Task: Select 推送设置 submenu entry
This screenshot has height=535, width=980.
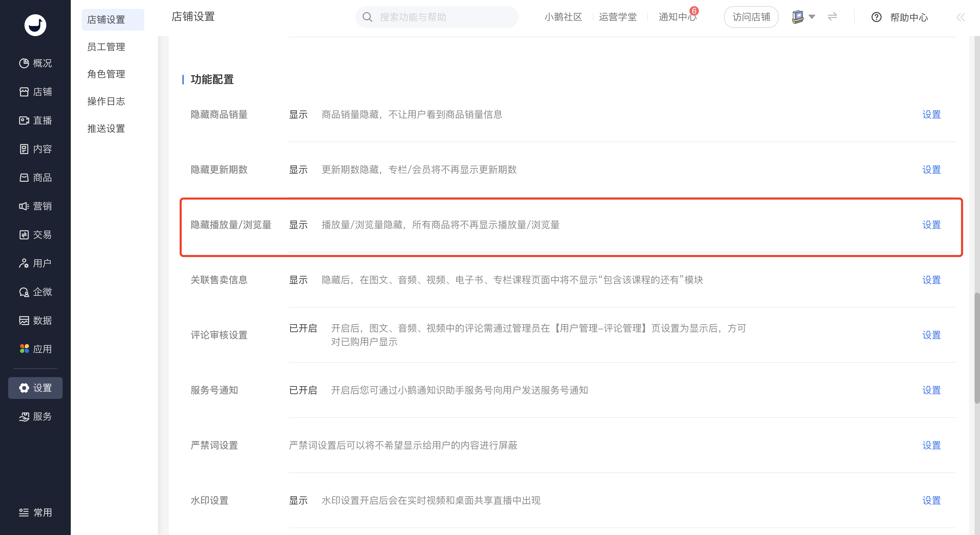Action: [106, 129]
